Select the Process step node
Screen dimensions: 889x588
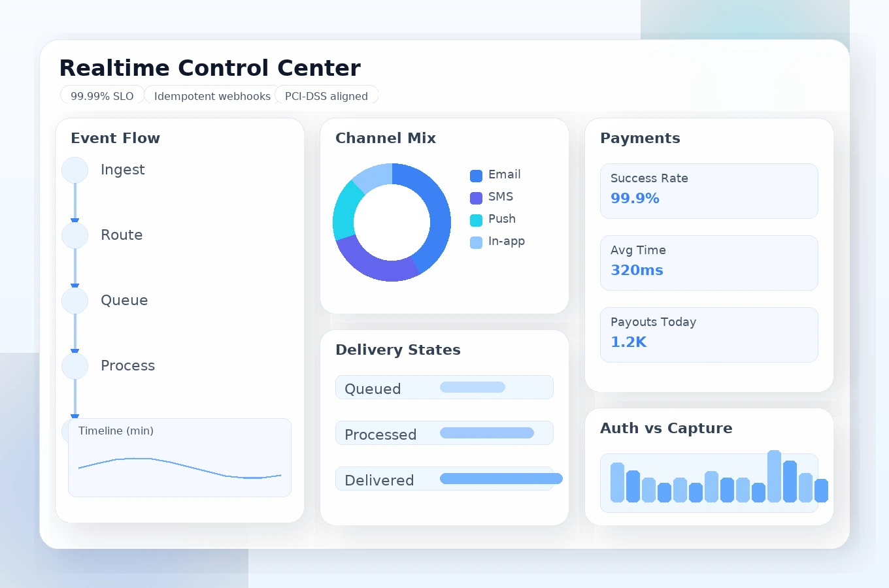tap(75, 367)
